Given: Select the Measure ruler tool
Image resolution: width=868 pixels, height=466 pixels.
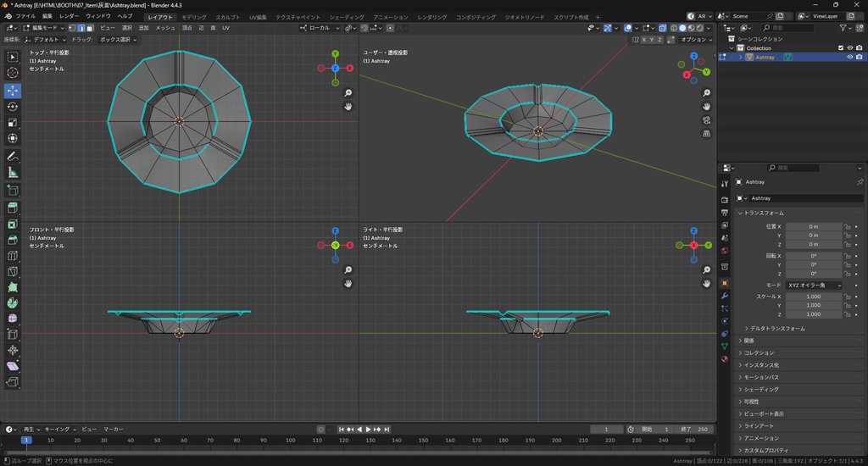Looking at the screenshot, I should pyautogui.click(x=12, y=173).
